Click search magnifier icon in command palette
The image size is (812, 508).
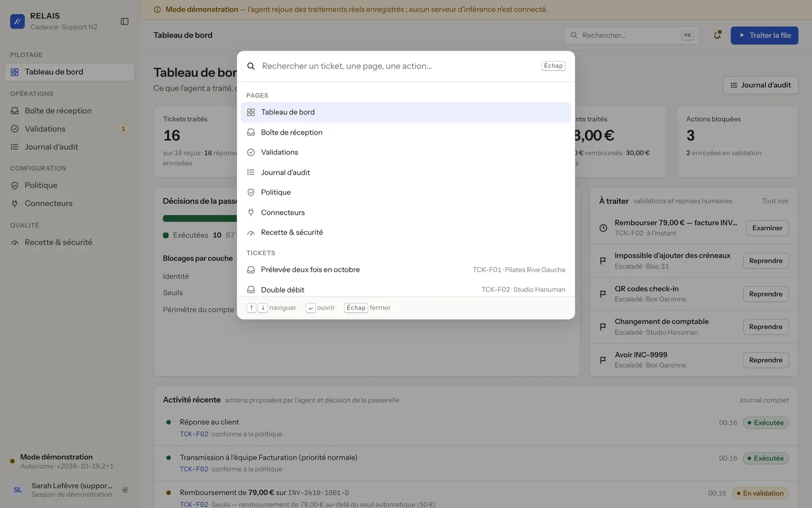[x=251, y=66]
